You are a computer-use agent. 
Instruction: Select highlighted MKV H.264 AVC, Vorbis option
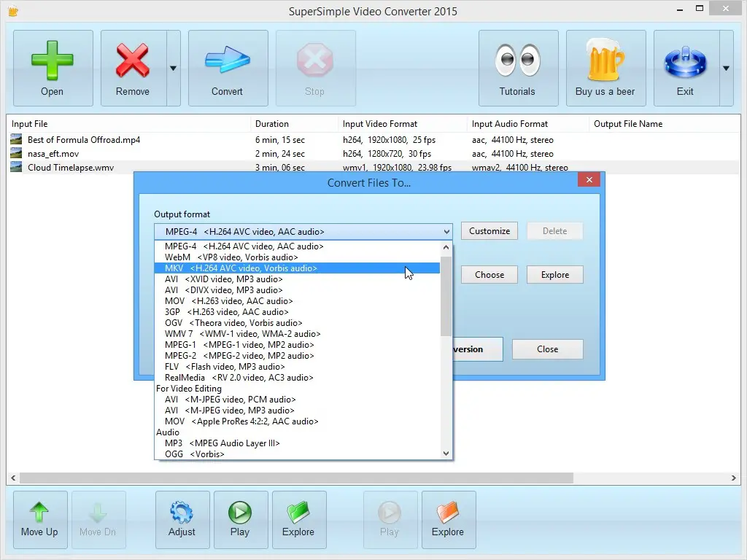point(297,268)
